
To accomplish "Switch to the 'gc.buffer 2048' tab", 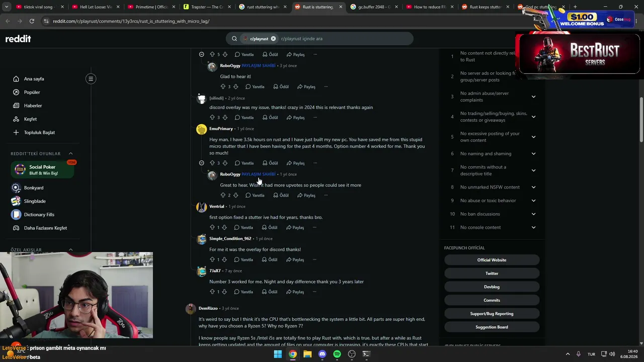I will point(373,7).
